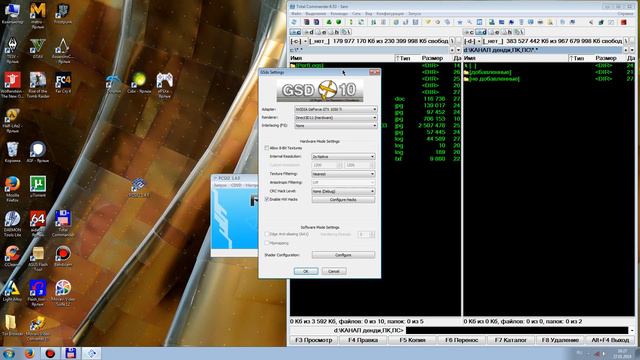Open the Выделение menu in Total Commander
The height and width of the screenshot is (360, 640).
click(316, 13)
